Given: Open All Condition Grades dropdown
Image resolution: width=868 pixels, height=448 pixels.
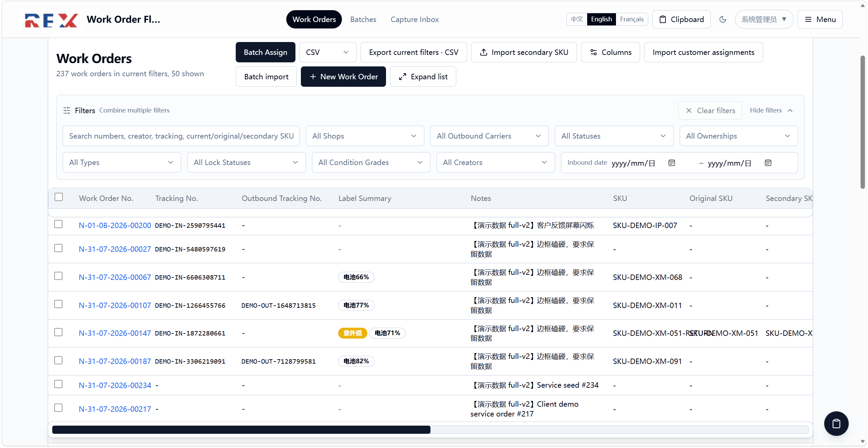Looking at the screenshot, I should [x=371, y=162].
